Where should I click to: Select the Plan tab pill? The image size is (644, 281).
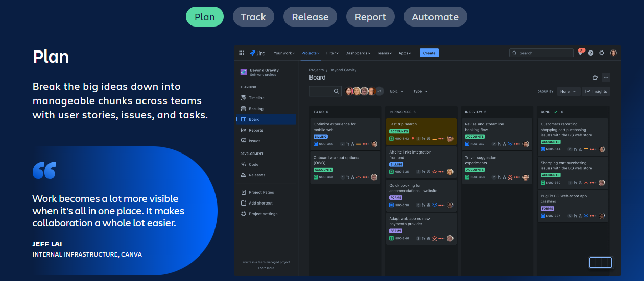pyautogui.click(x=204, y=17)
